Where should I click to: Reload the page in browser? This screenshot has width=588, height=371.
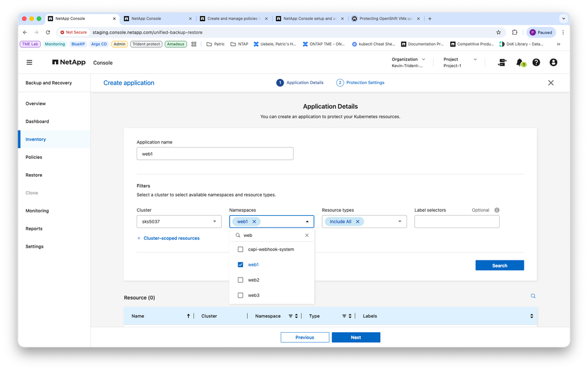pos(48,32)
